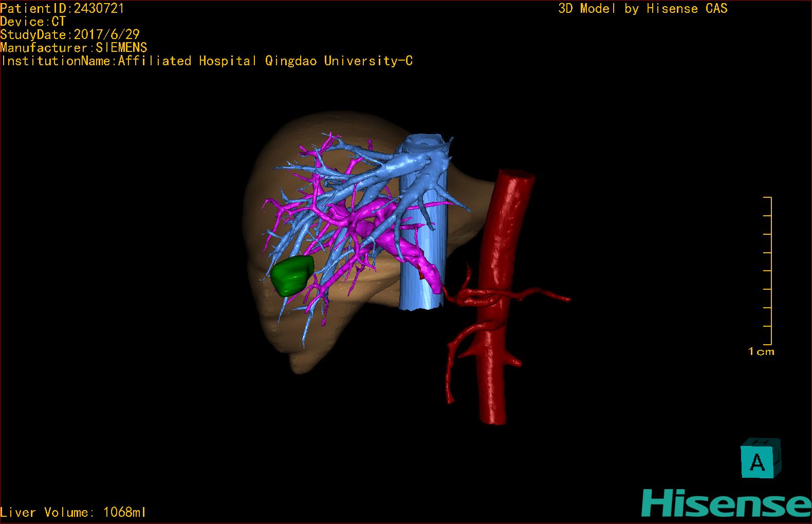Click the 1cm scale label
This screenshot has width=812, height=524.
pyautogui.click(x=761, y=352)
